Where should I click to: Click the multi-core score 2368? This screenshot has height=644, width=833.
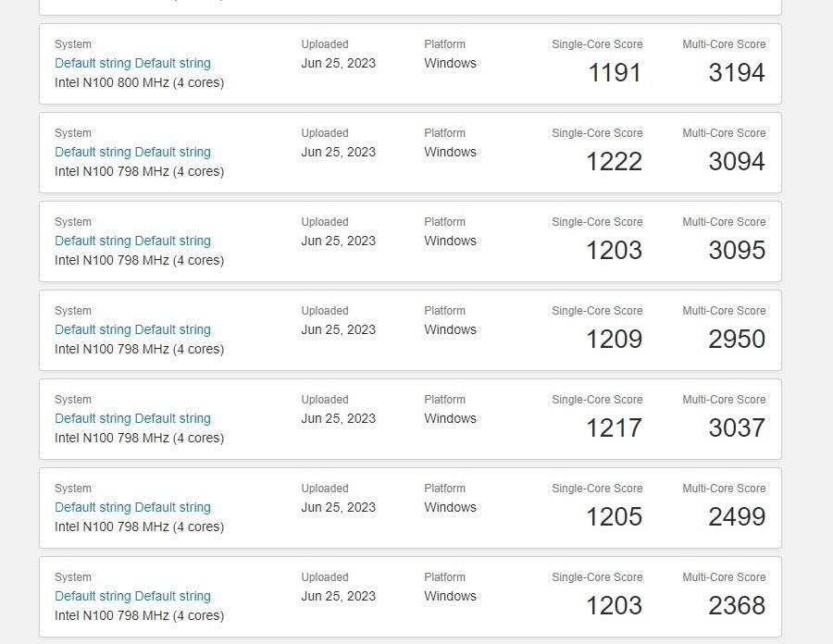737,606
